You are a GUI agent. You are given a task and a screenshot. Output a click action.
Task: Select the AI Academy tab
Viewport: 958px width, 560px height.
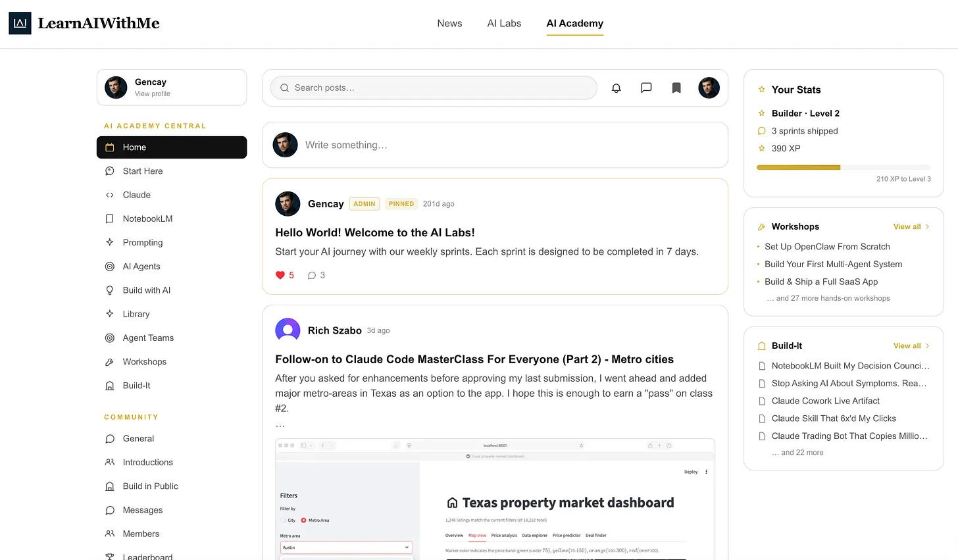pos(574,23)
